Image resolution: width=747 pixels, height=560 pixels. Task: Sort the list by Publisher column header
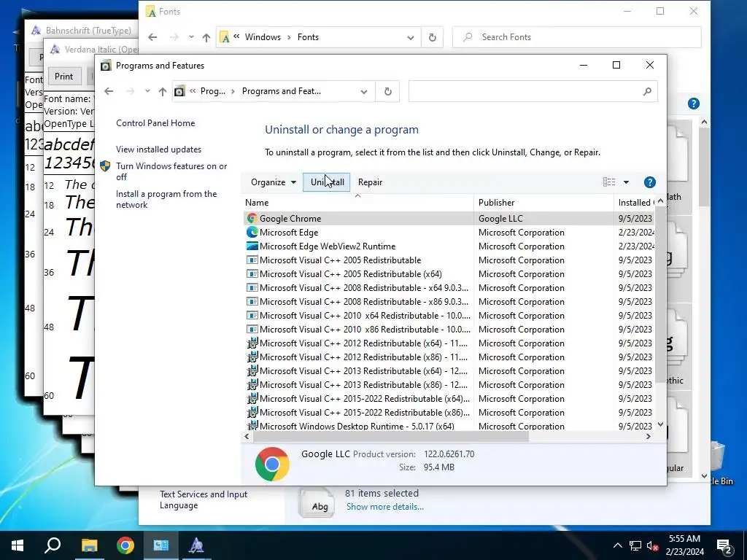(x=543, y=203)
